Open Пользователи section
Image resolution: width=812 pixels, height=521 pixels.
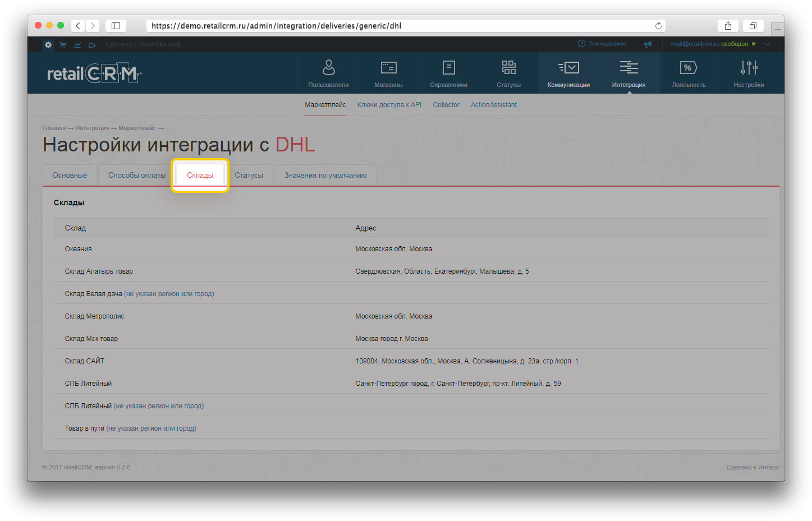click(328, 73)
